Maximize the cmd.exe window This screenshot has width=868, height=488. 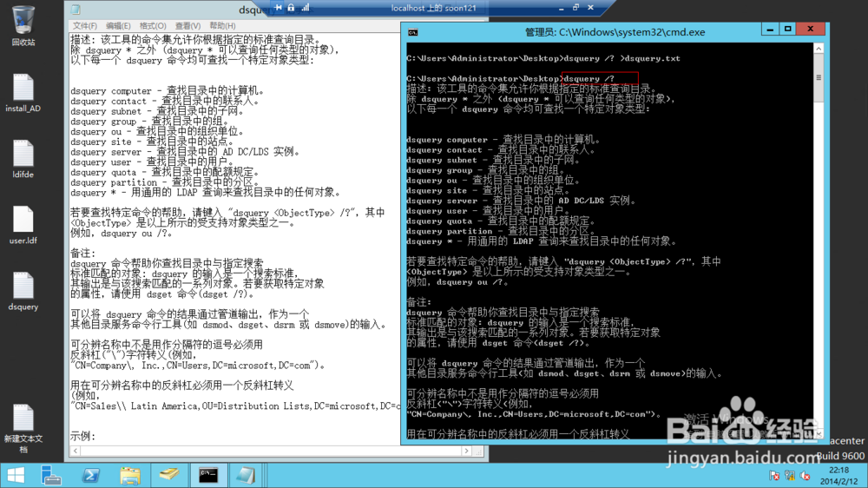(788, 29)
